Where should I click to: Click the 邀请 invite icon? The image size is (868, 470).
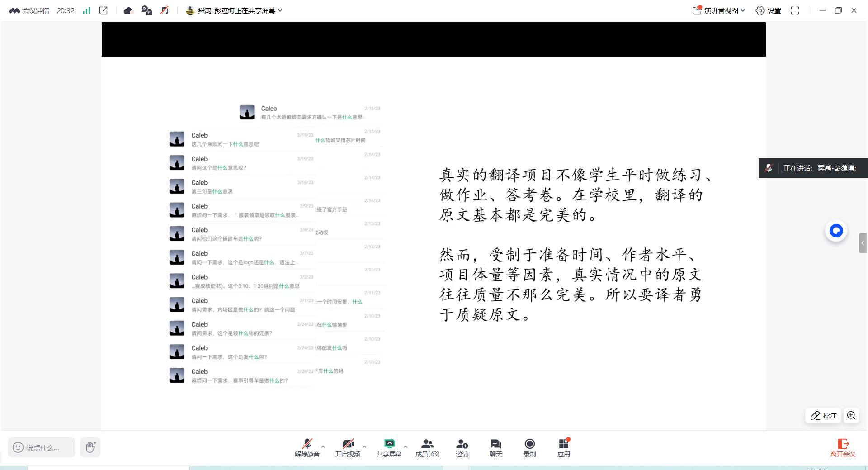click(462, 447)
